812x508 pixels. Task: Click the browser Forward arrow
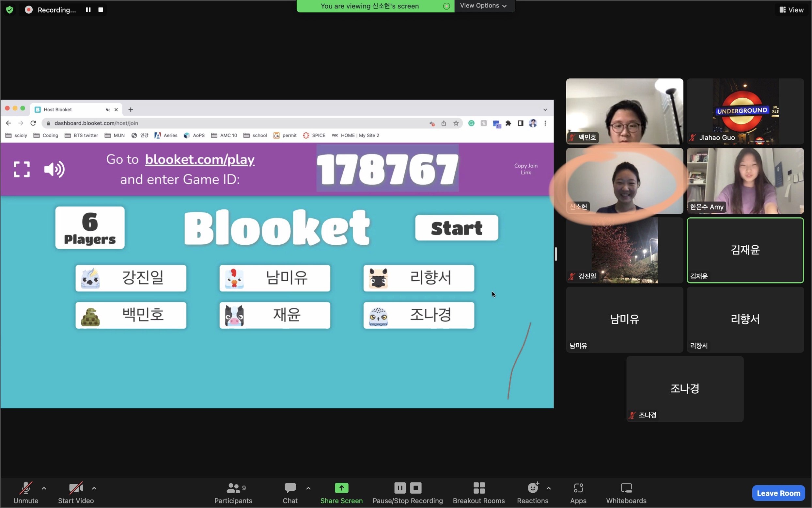[21, 123]
